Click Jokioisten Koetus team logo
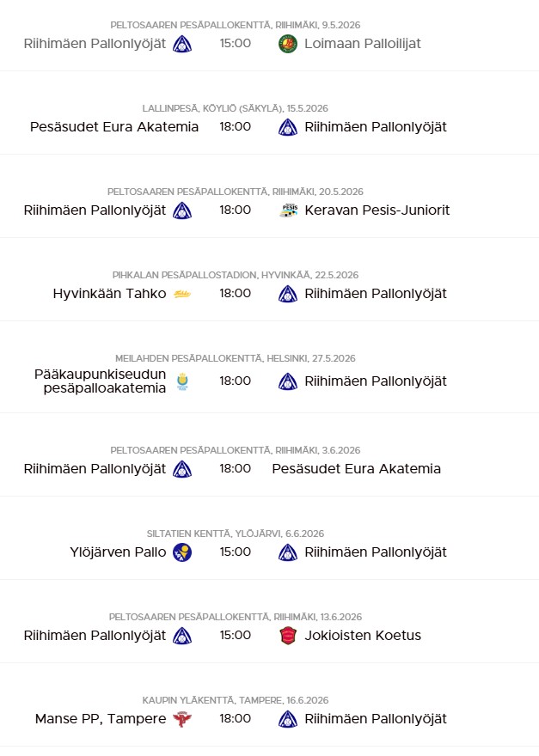 tap(288, 636)
